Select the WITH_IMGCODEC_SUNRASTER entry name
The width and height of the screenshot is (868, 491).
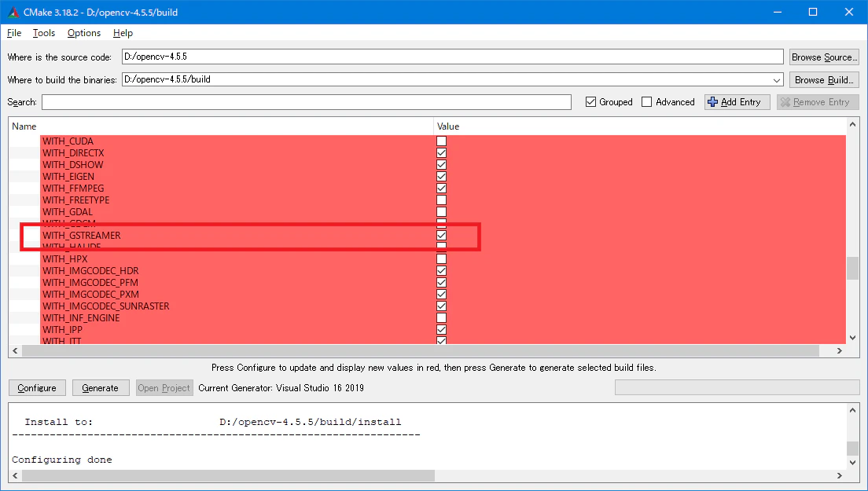105,306
